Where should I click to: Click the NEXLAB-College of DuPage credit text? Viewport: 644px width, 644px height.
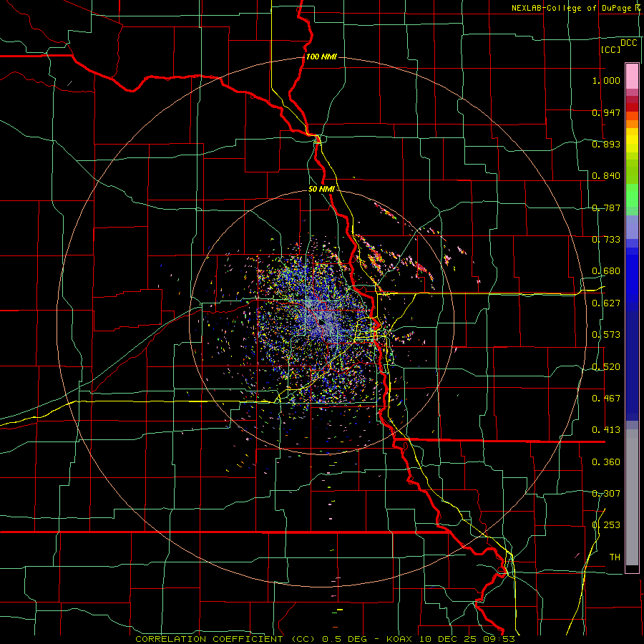click(x=576, y=8)
